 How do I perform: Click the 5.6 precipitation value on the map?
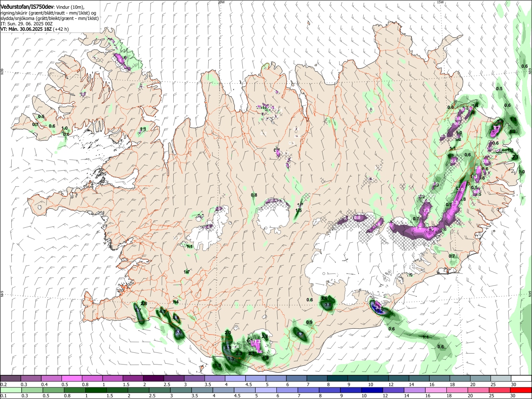coord(179,332)
